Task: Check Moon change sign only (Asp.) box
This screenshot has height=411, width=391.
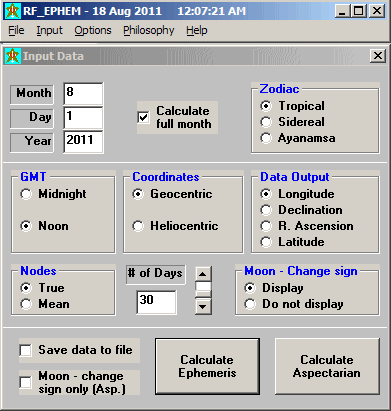Action: point(26,382)
